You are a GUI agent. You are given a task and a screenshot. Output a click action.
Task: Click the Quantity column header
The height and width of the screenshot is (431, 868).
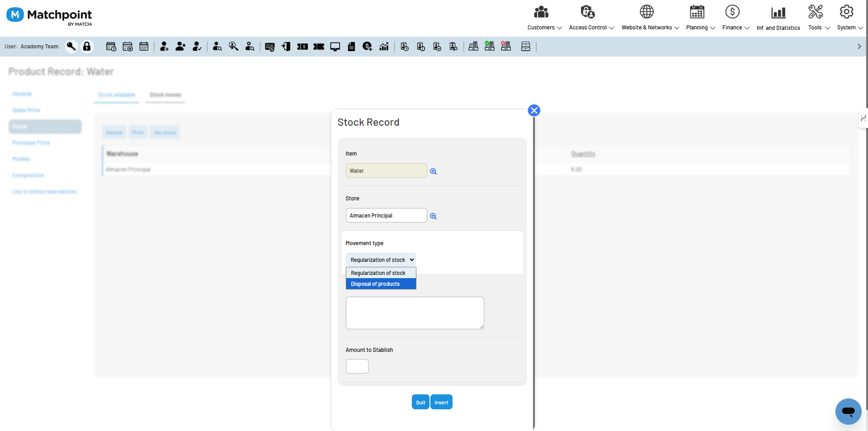tap(583, 154)
